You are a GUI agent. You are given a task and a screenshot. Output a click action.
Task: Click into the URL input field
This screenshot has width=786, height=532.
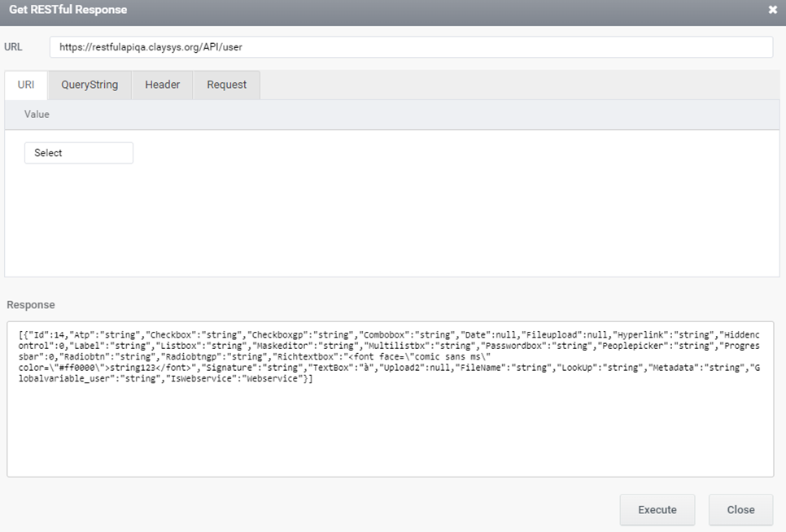click(411, 47)
